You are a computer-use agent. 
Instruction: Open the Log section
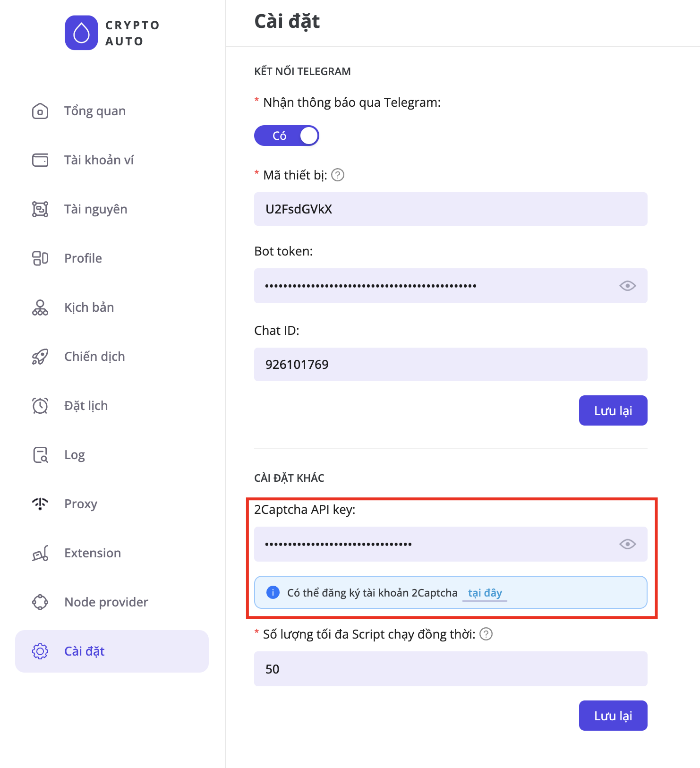[x=75, y=455]
